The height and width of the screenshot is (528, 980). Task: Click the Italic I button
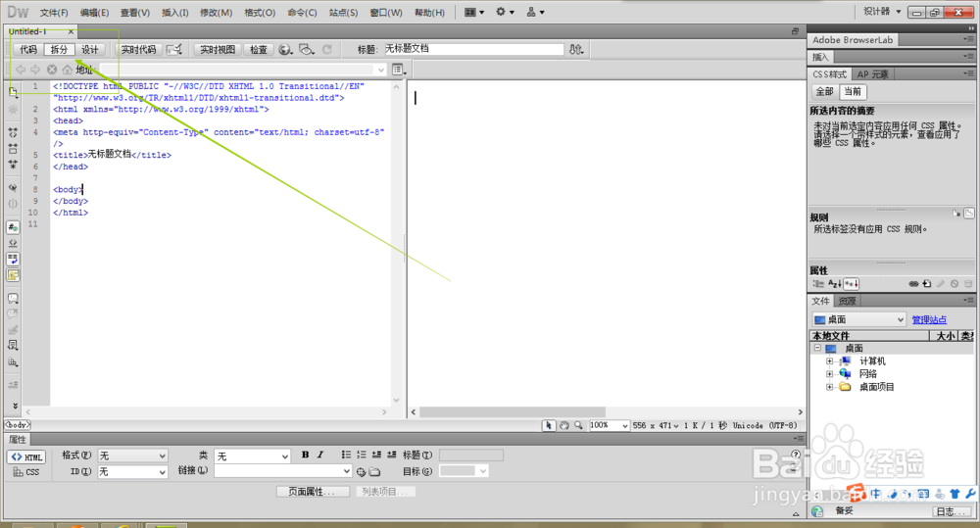(x=320, y=455)
